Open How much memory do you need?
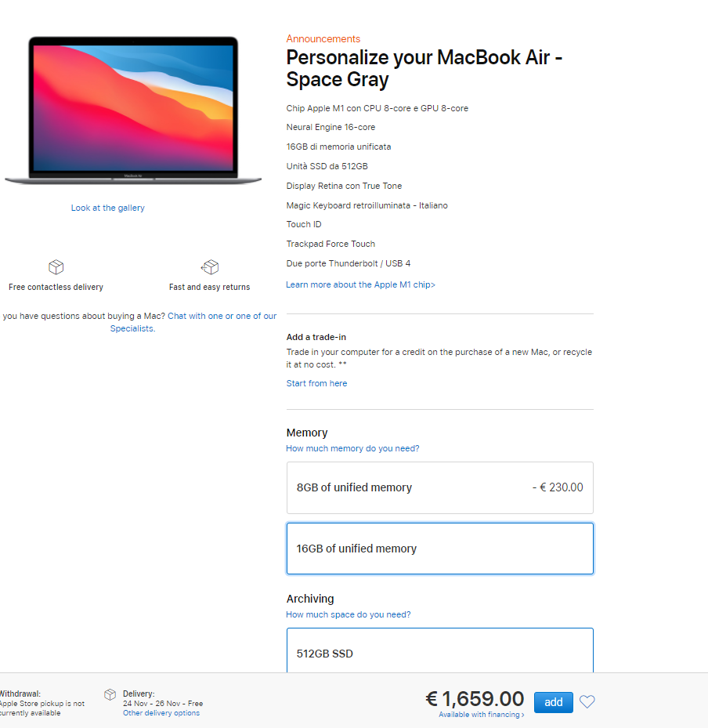This screenshot has height=728, width=708. point(352,448)
